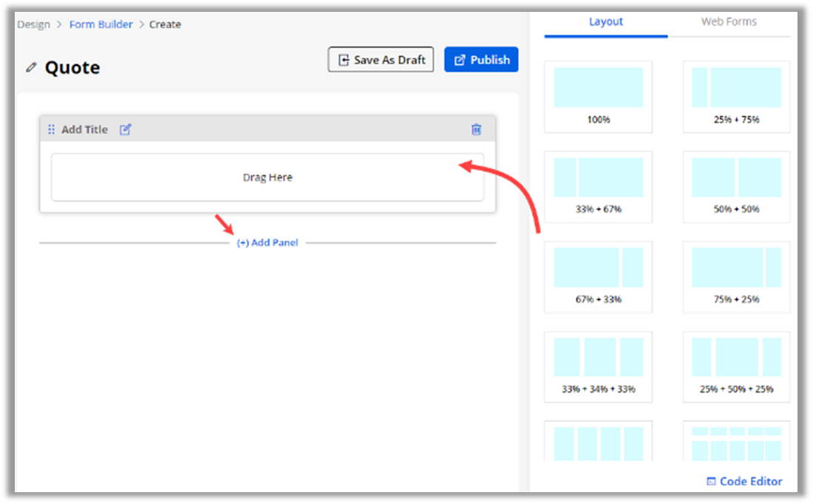Choose the 33% + 67% layout
Image resolution: width=813 pixels, height=504 pixels.
coord(598,186)
